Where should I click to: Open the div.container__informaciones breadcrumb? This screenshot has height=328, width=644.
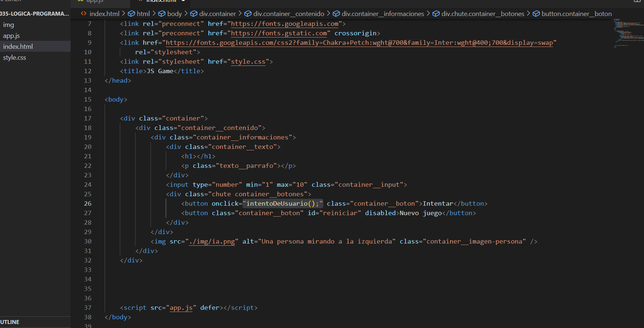pyautogui.click(x=383, y=13)
